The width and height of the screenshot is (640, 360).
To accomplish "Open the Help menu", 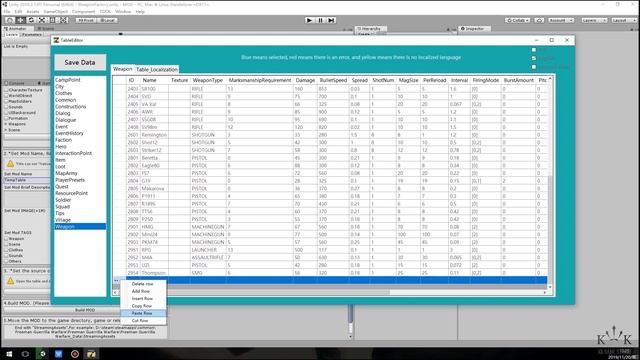I will tap(140, 11).
